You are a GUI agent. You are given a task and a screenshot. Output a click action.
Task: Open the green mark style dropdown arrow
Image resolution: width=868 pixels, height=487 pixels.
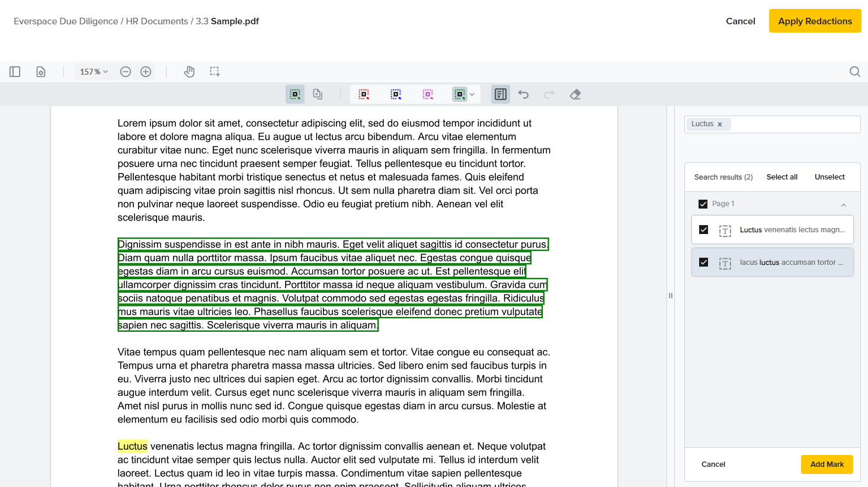point(472,94)
